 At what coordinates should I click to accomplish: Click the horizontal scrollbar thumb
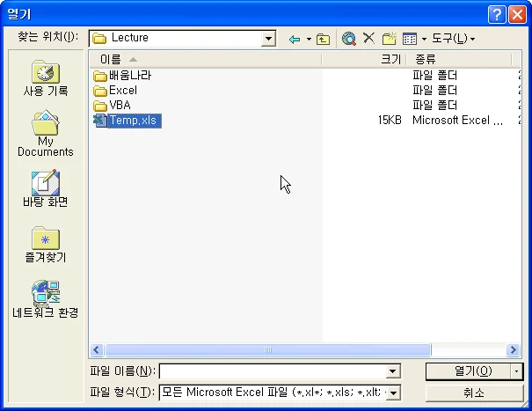click(x=268, y=350)
